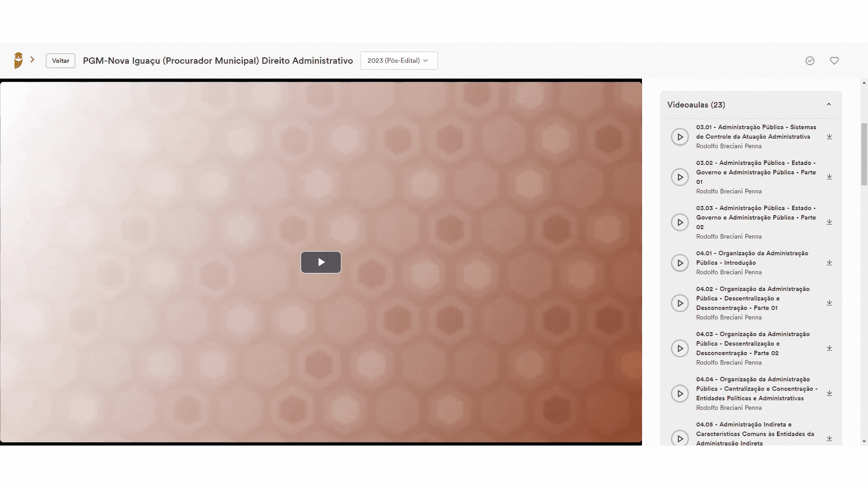Play lesson 04.02 Descentralização Parte 01
Image resolution: width=868 pixels, height=488 pixels.
click(x=680, y=303)
